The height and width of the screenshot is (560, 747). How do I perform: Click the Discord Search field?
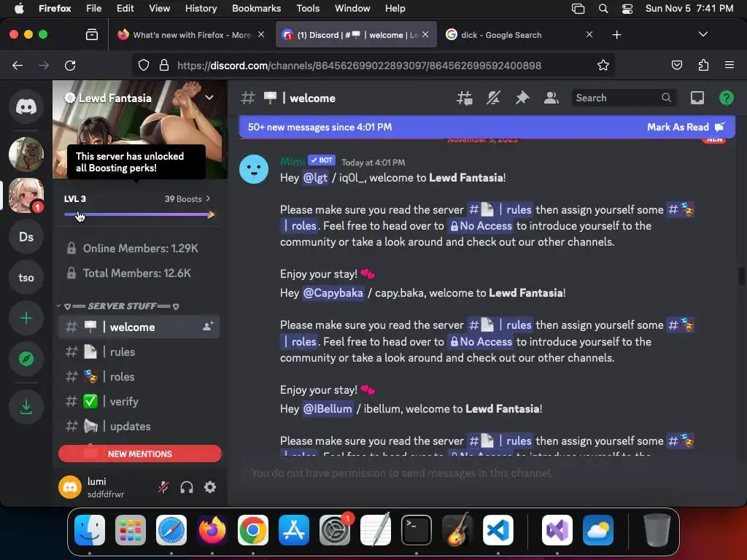click(623, 98)
